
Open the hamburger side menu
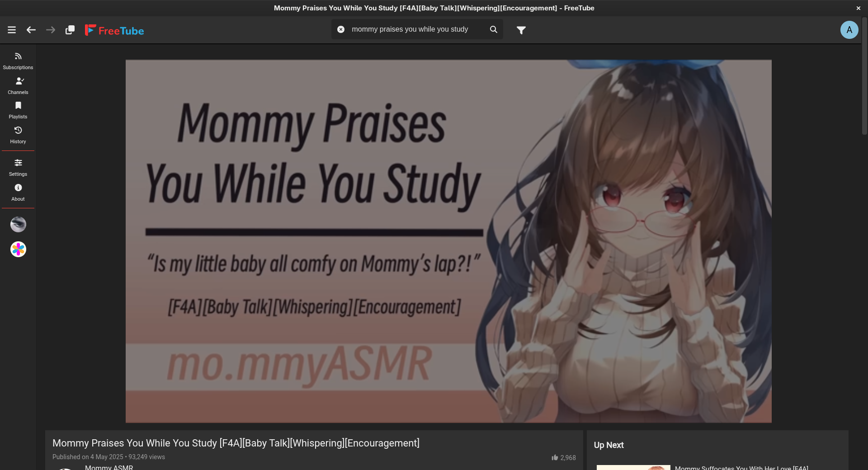coord(12,30)
